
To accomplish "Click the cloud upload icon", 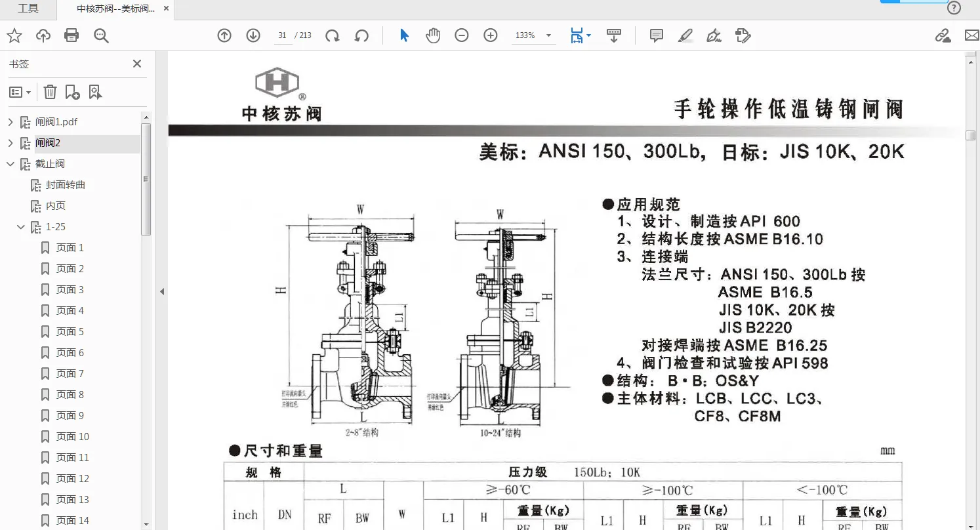I will pos(43,35).
